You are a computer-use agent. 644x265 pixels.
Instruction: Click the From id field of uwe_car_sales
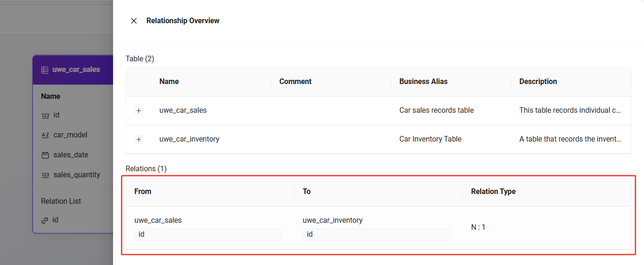(x=208, y=234)
